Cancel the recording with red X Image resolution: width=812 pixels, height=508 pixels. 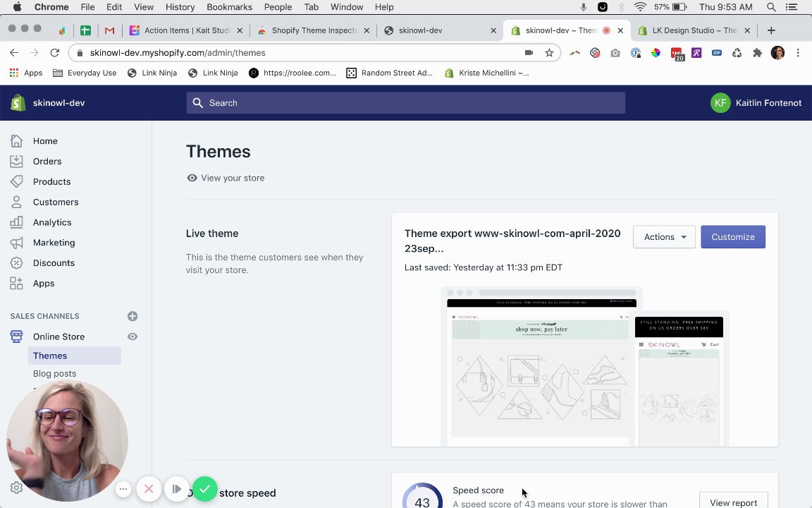coord(149,488)
